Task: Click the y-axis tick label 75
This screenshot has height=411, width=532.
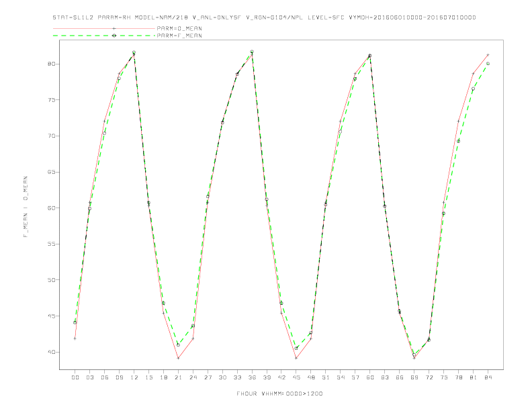Action: 52,99
